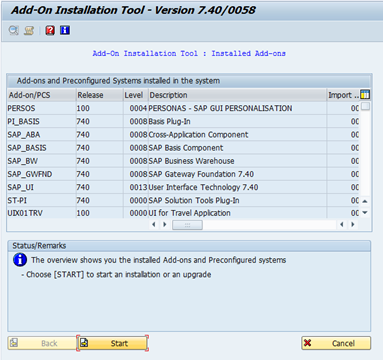383x360 pixels.
Task: Click the far-right horizontal scroll right arrow
Action: 353,225
